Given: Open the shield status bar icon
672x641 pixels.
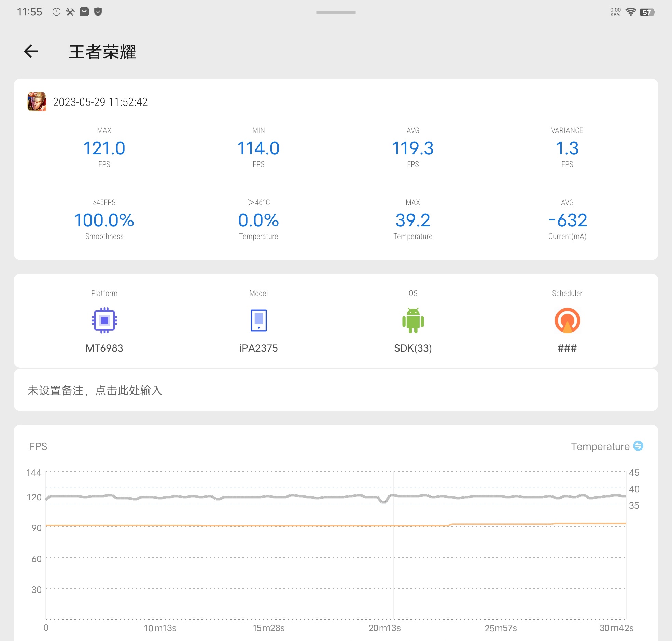Looking at the screenshot, I should [98, 12].
